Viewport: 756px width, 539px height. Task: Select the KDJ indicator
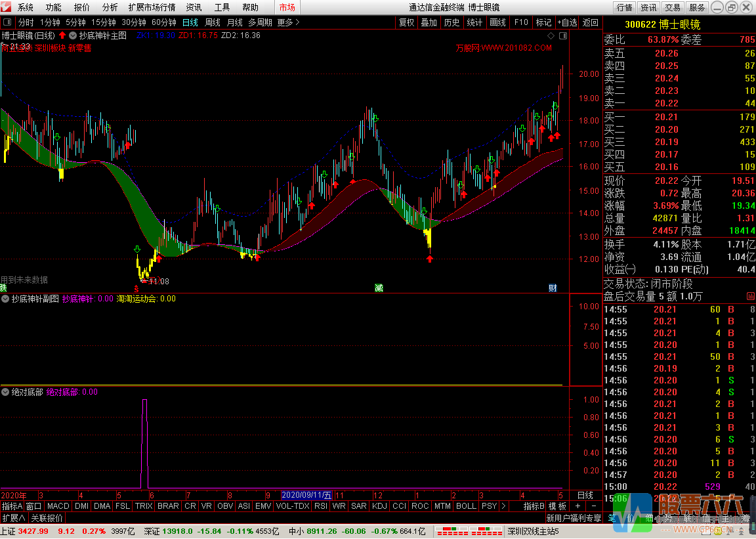click(380, 506)
